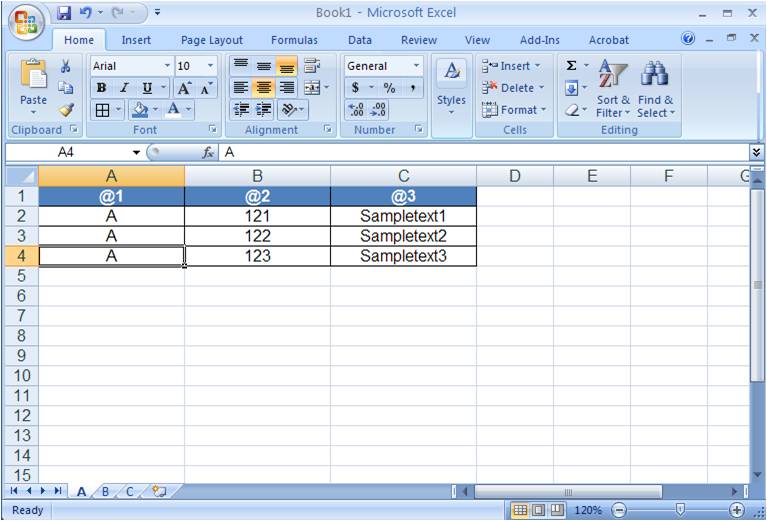The image size is (767, 521).
Task: Go to the Formulas tab
Action: pos(294,40)
